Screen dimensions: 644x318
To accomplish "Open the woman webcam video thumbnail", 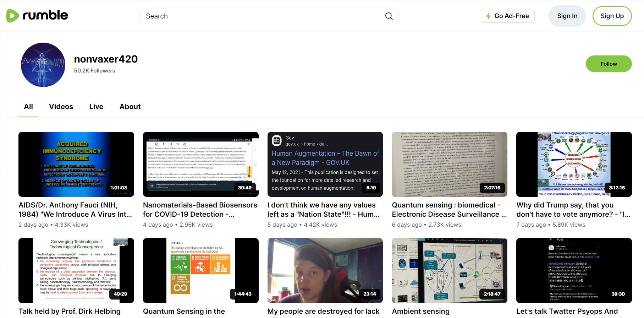I will [x=325, y=270].
